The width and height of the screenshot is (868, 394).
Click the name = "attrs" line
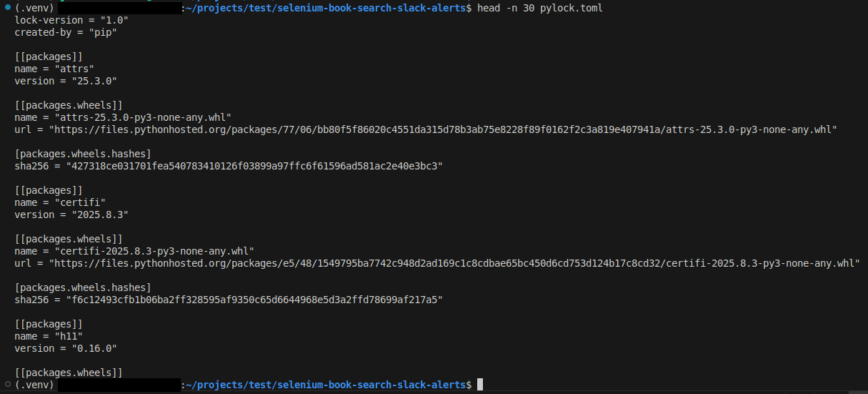click(x=54, y=69)
